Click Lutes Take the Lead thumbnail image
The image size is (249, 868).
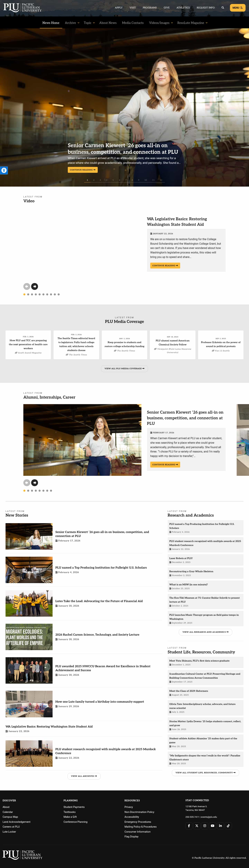(29, 603)
